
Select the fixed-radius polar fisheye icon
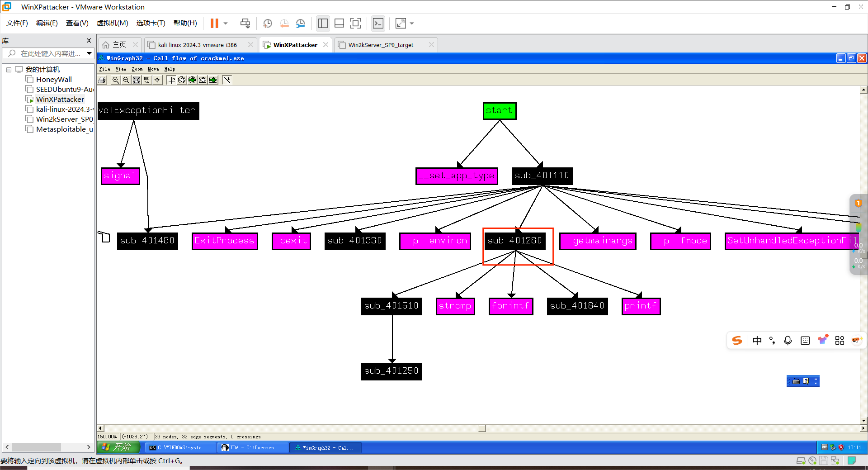pos(192,80)
